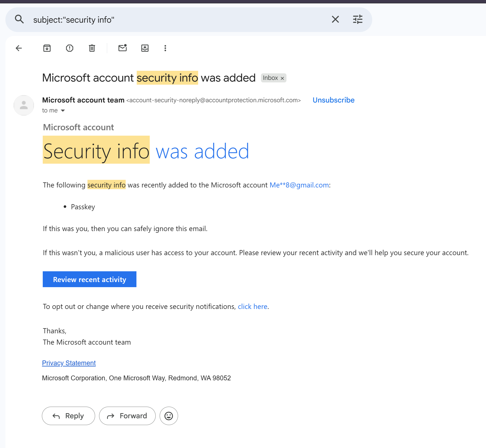
Task: Delete this email with the trash icon
Action: point(92,48)
